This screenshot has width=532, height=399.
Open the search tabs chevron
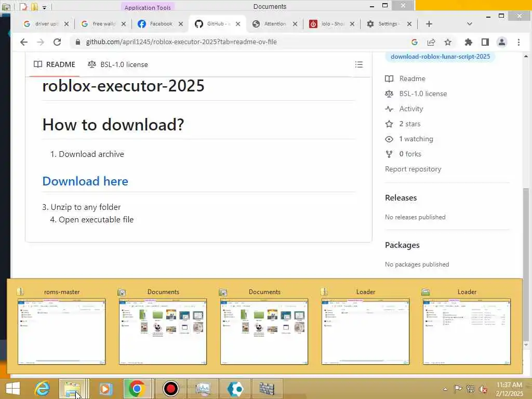[x=470, y=24]
